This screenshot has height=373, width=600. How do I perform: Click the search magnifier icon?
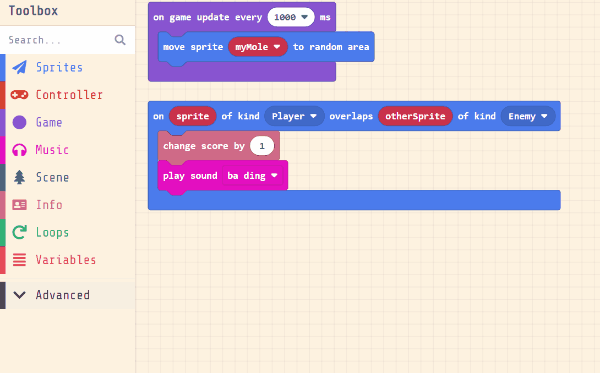[120, 40]
